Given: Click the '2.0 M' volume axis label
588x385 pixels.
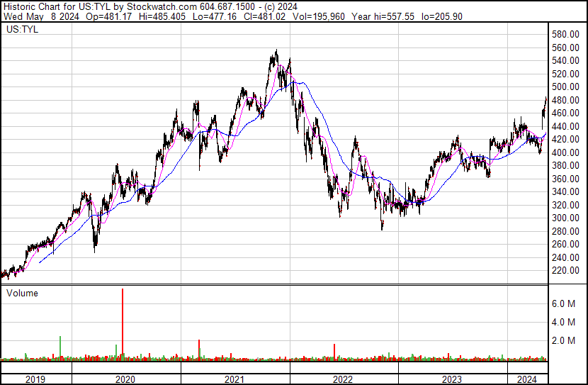Looking at the screenshot, I should point(563,340).
